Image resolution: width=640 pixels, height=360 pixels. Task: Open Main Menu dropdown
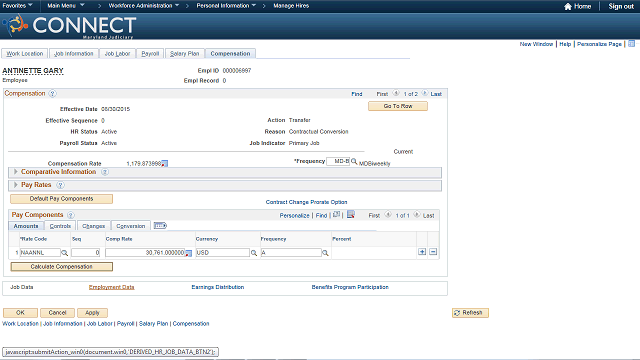pyautogui.click(x=66, y=6)
